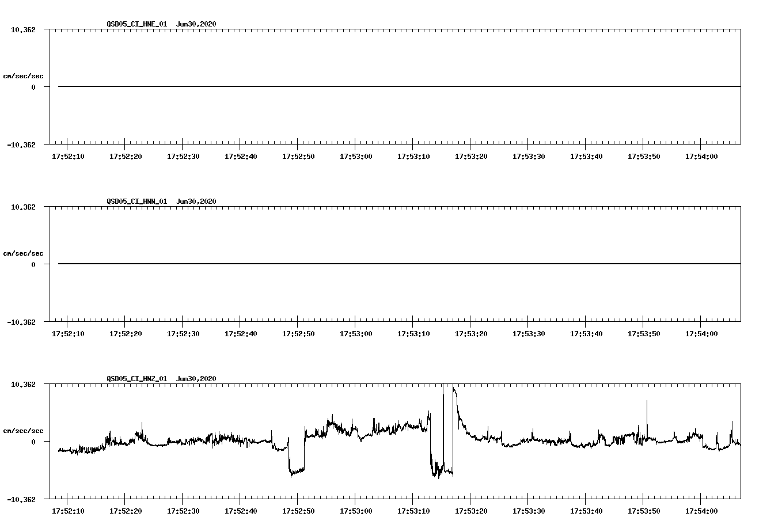Click 17:53:00 time label on HNE plot

tap(356, 157)
